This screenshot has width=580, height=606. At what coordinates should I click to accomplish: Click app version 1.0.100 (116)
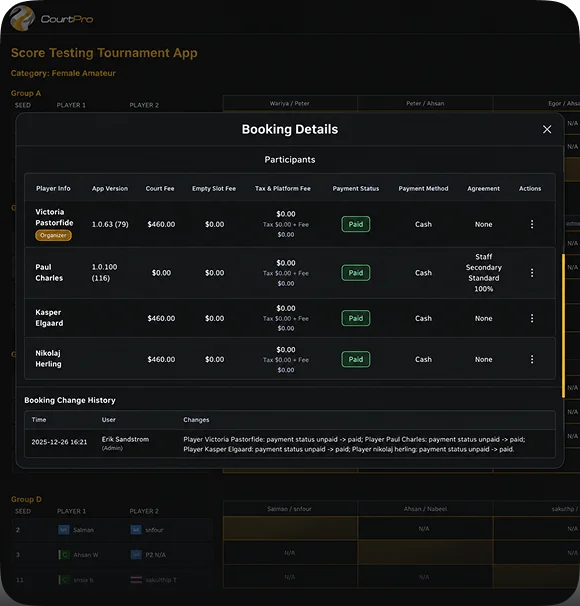(x=104, y=272)
